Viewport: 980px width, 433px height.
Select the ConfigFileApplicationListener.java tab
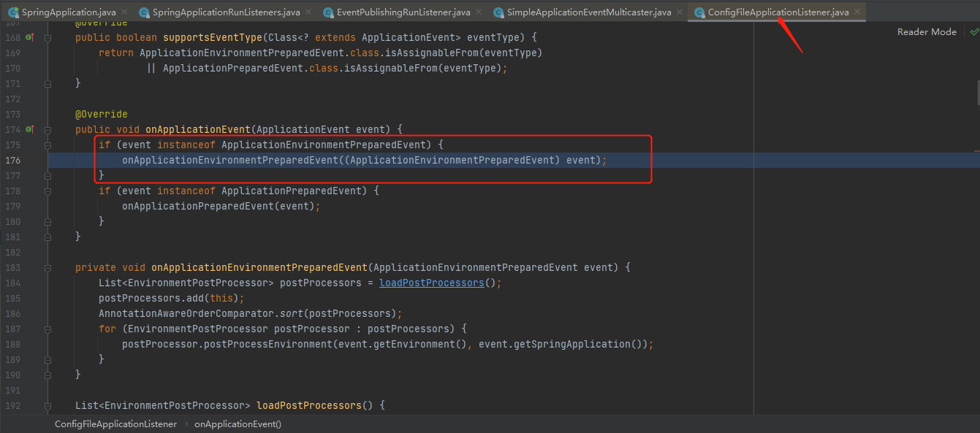[x=778, y=12]
